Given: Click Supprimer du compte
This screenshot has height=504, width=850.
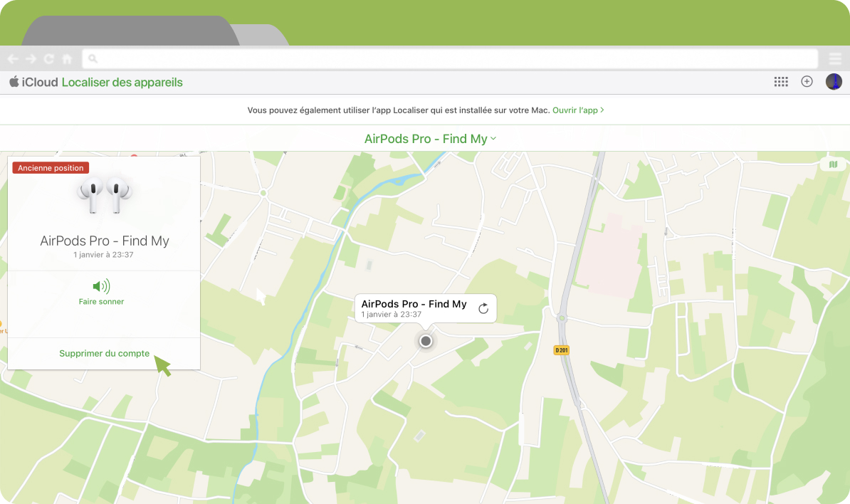Looking at the screenshot, I should pyautogui.click(x=104, y=353).
